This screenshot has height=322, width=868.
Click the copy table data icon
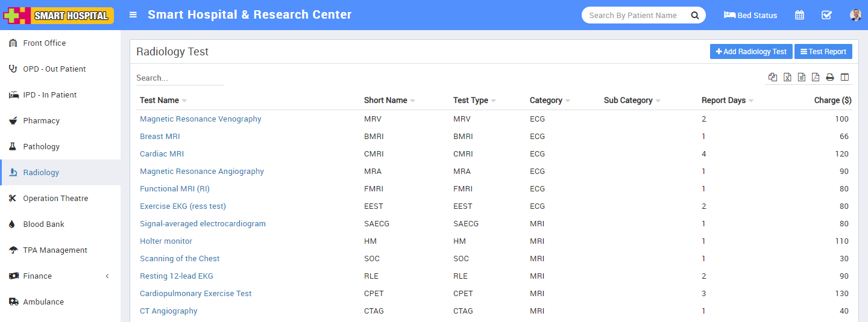[x=773, y=77]
